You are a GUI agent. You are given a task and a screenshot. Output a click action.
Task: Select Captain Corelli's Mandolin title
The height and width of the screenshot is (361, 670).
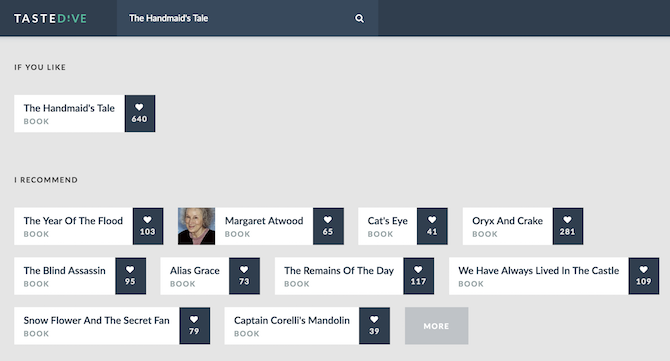click(x=291, y=320)
